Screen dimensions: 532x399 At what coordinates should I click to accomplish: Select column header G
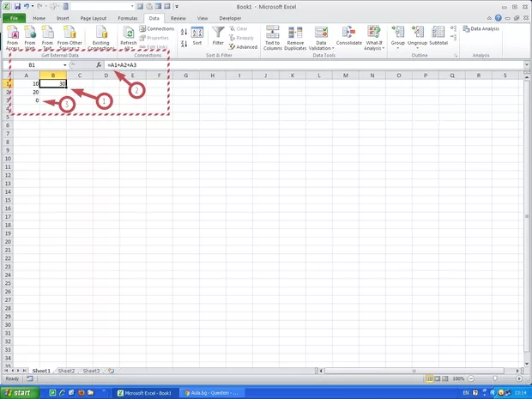pos(186,76)
